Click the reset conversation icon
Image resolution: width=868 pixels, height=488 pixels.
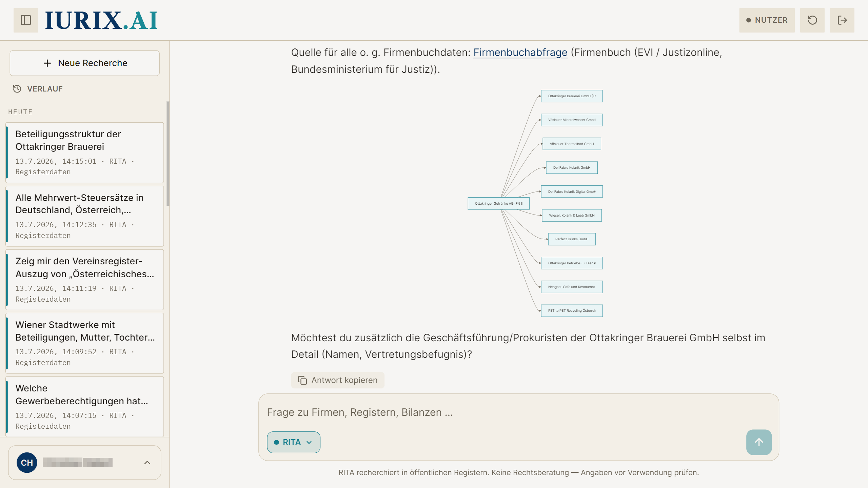pyautogui.click(x=812, y=20)
